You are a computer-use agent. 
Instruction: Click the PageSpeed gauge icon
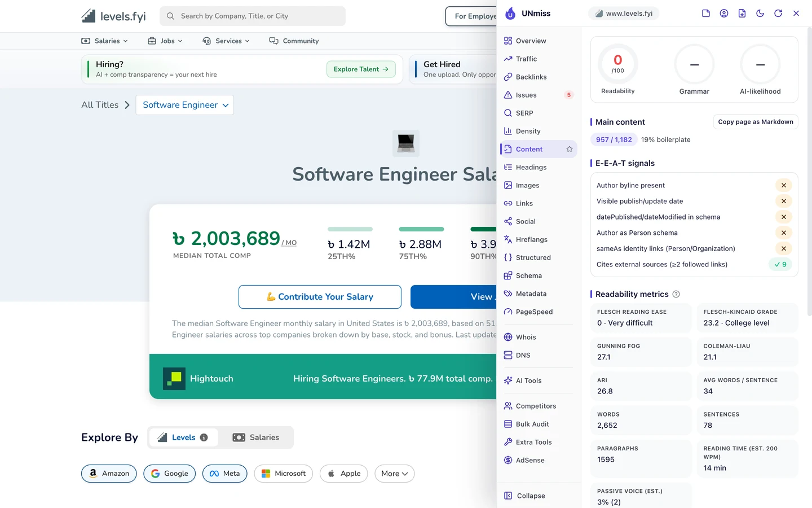point(508,312)
